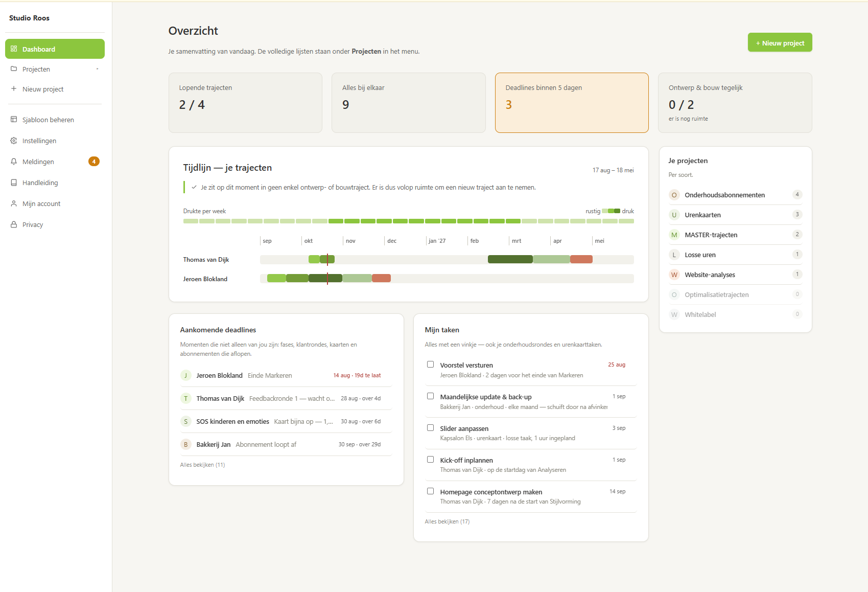Viewport: 868px width, 592px height.
Task: Click the Privacy lock icon
Action: (x=14, y=224)
